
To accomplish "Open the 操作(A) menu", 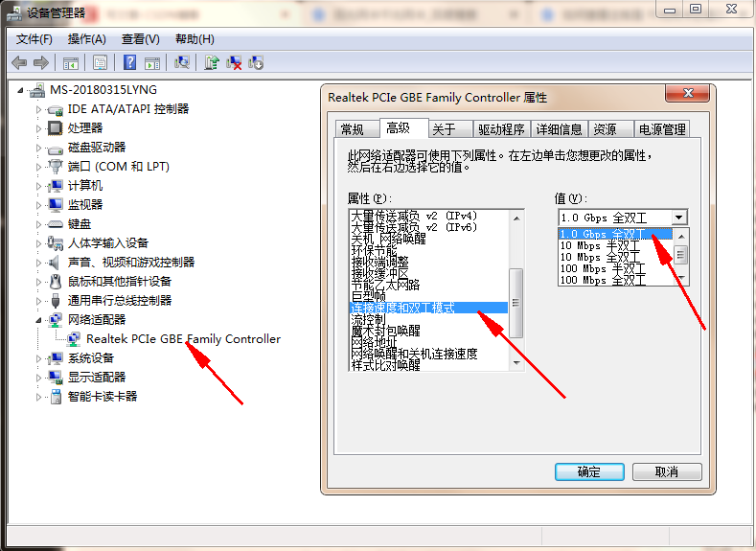I will pos(87,39).
